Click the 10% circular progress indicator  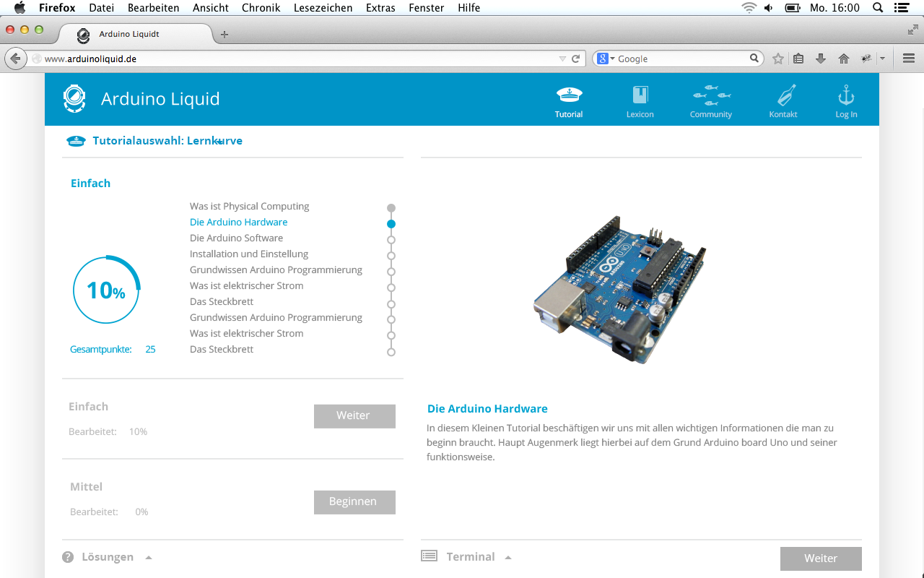(107, 290)
